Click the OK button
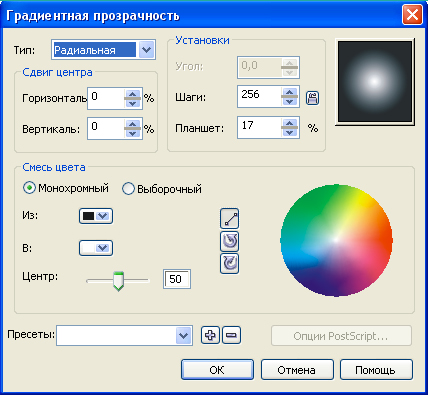Screen dimensions: 428x395 pos(217,370)
